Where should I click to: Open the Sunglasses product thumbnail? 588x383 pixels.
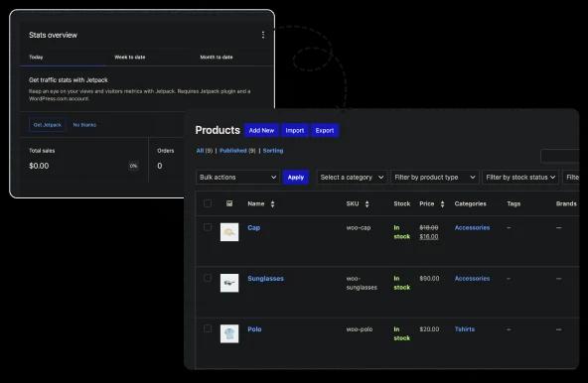tap(229, 283)
